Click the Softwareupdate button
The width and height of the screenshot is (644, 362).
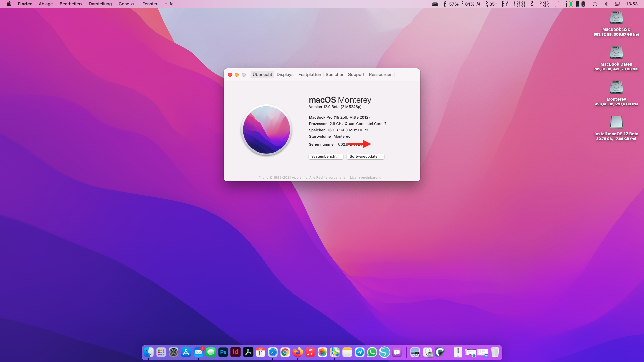(x=365, y=157)
